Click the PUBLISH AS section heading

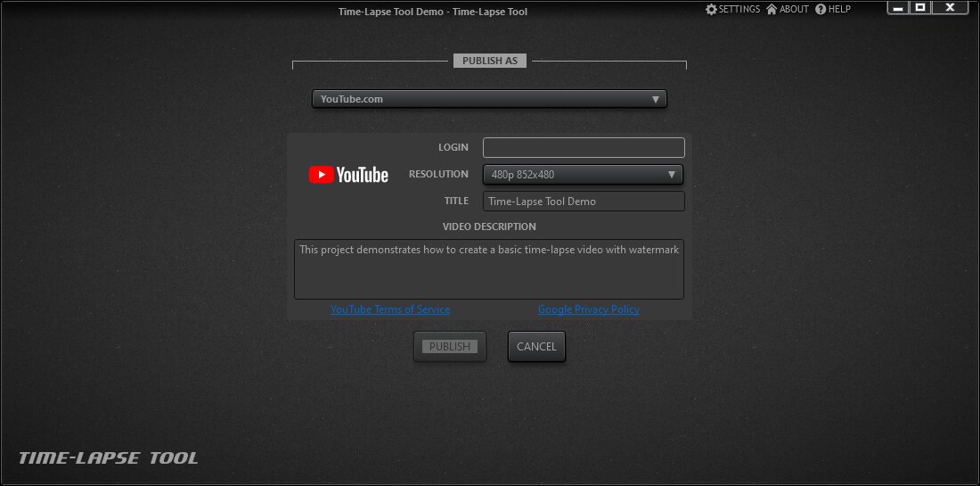point(489,61)
